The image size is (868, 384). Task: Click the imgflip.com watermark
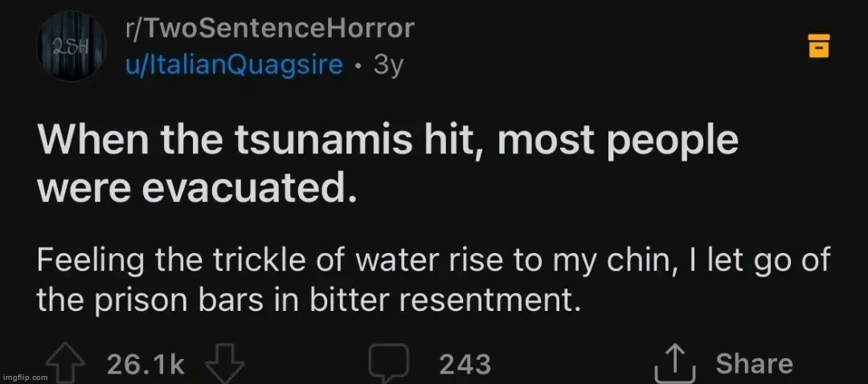(26, 376)
